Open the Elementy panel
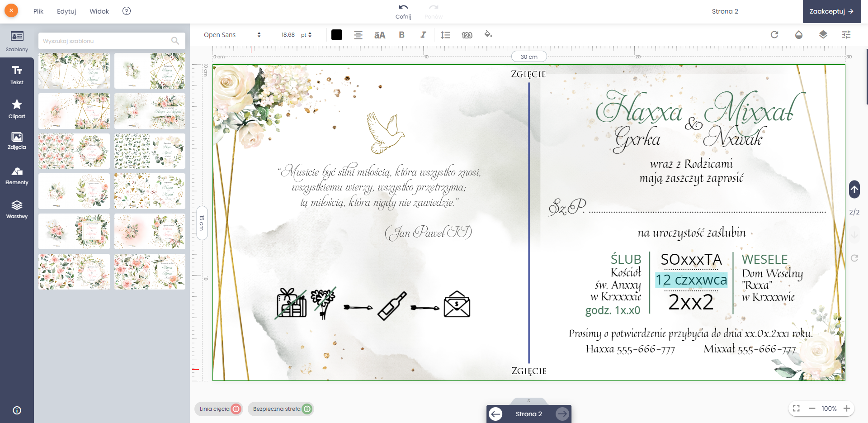Image resolution: width=868 pixels, height=423 pixels. click(x=17, y=176)
